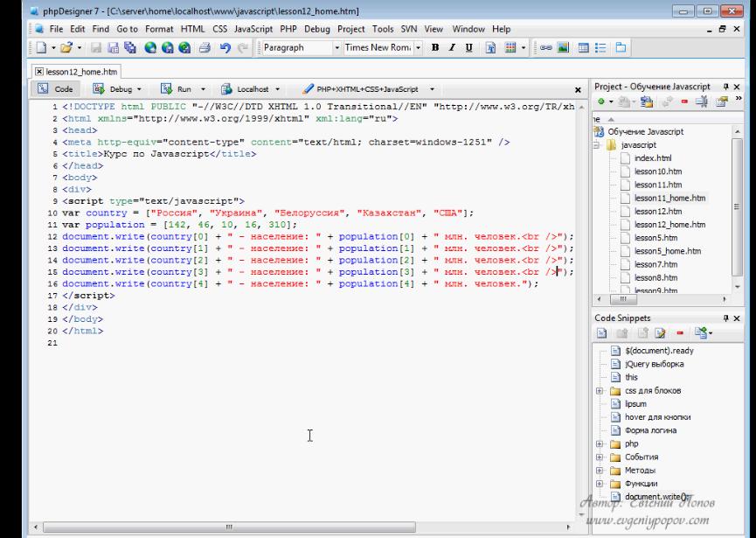Open the PHP+XHTML+CSS+JavaScript syntax dropdown

coord(432,89)
